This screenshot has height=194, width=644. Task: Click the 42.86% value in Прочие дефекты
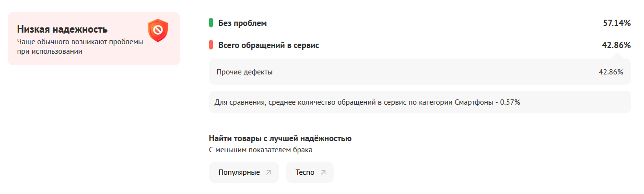(611, 72)
